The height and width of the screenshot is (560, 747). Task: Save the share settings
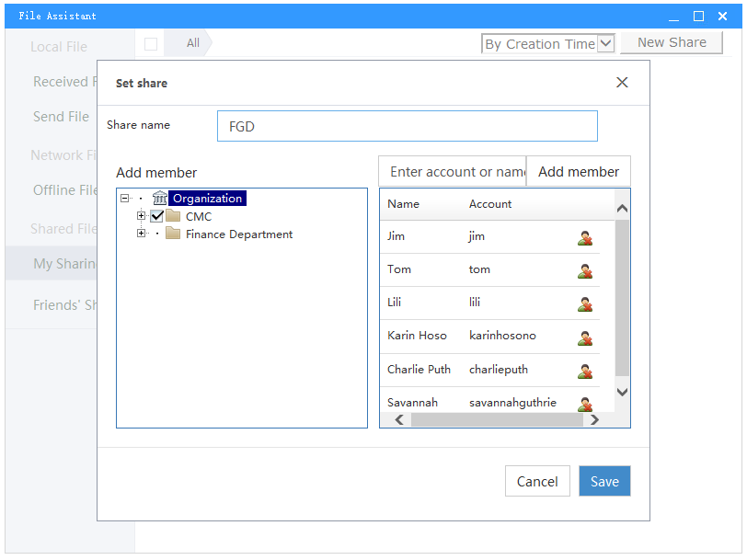tap(604, 482)
